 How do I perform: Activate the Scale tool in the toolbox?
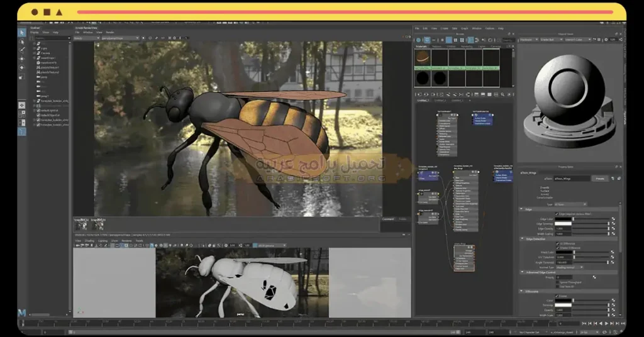tap(22, 77)
